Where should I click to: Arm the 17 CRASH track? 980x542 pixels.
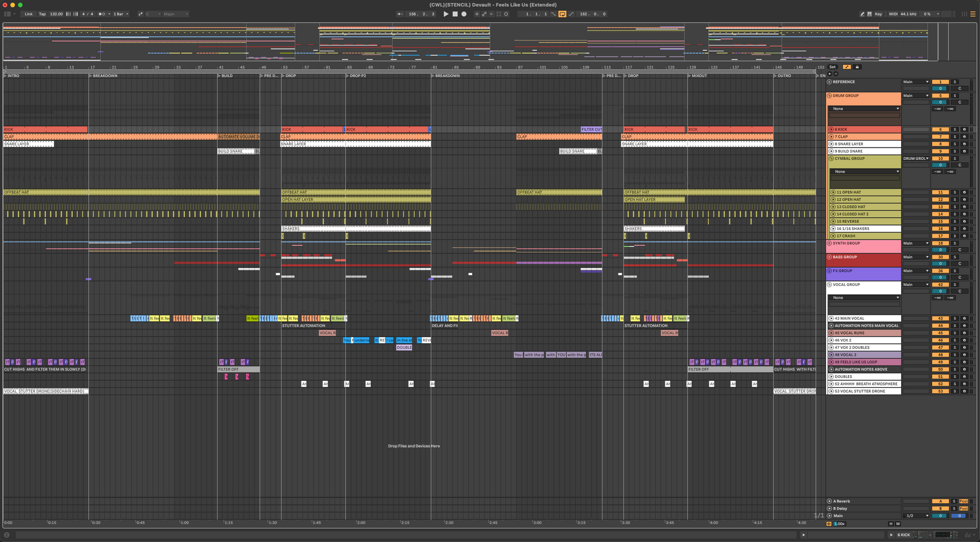[964, 236]
